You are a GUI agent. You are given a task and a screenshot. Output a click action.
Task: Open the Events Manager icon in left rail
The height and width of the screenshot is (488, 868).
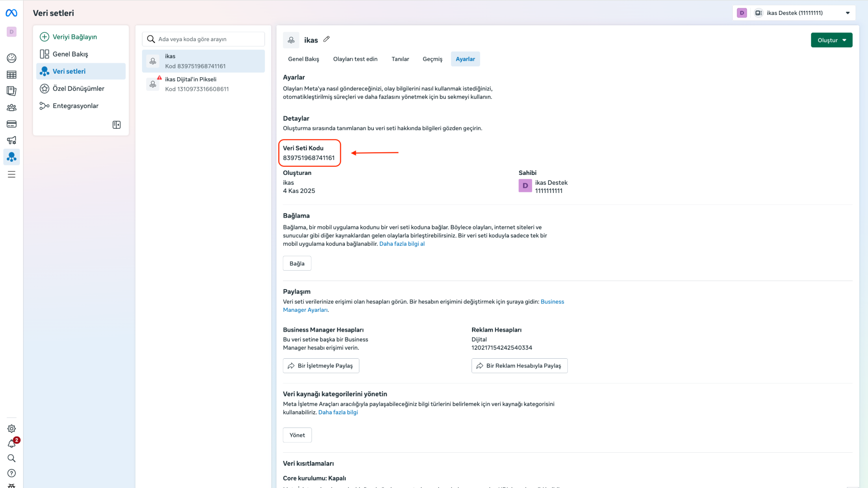coord(12,157)
